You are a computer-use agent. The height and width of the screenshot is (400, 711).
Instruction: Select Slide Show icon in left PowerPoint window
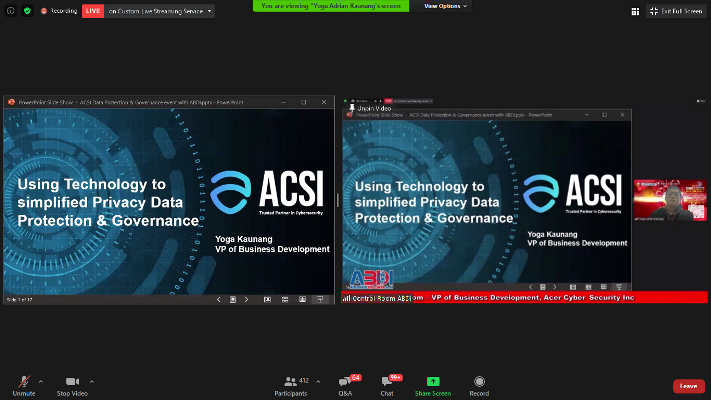pos(320,299)
